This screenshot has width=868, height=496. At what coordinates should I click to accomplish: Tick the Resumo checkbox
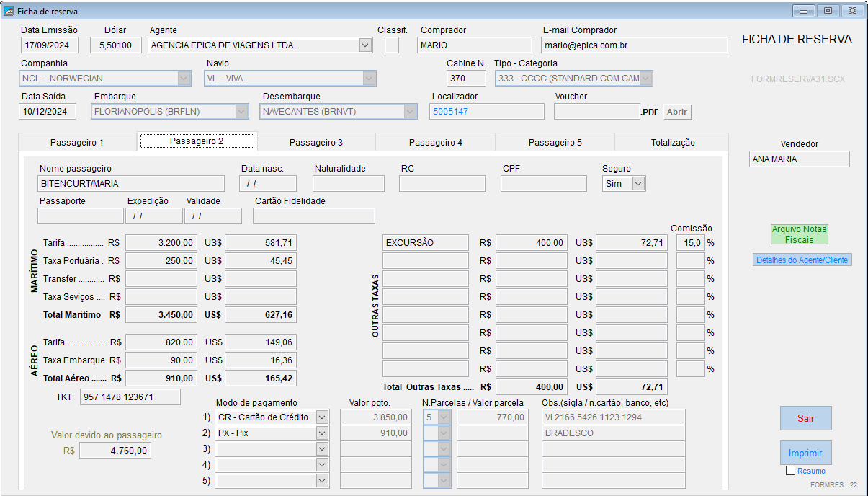coord(791,471)
